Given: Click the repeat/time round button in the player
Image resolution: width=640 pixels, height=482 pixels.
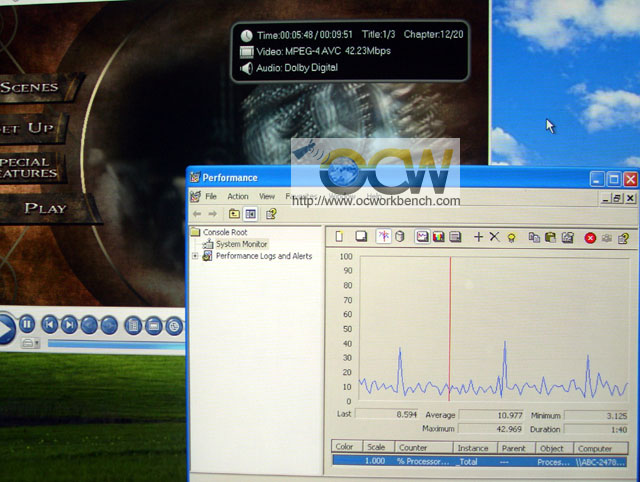Looking at the screenshot, I should (174, 327).
